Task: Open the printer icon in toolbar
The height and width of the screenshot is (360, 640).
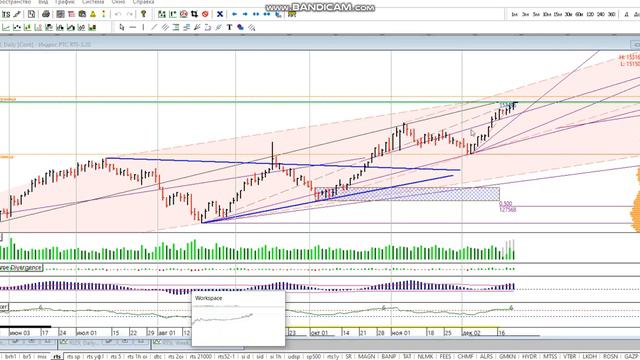Action: [46, 14]
